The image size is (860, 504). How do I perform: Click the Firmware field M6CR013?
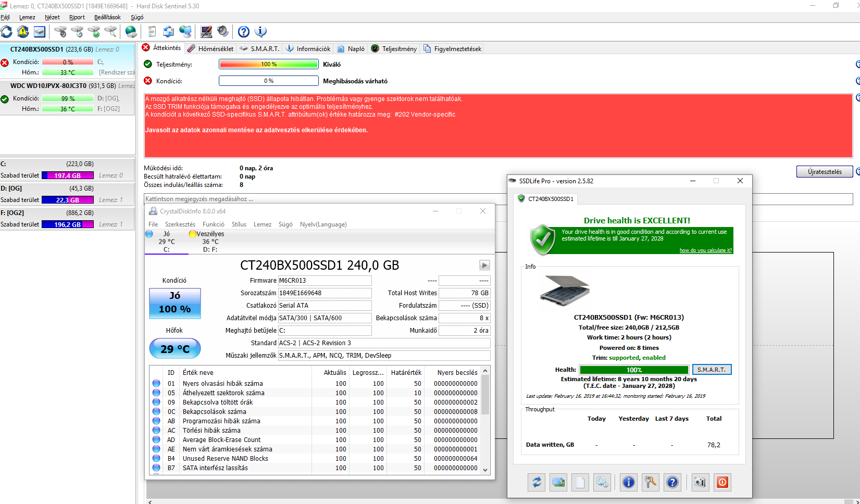pyautogui.click(x=325, y=281)
